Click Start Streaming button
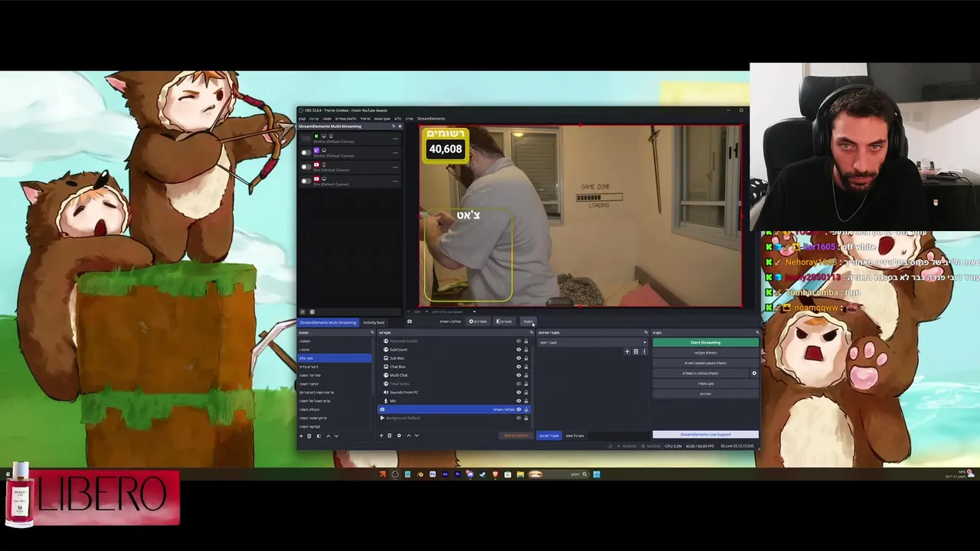The height and width of the screenshot is (551, 980). click(x=705, y=342)
